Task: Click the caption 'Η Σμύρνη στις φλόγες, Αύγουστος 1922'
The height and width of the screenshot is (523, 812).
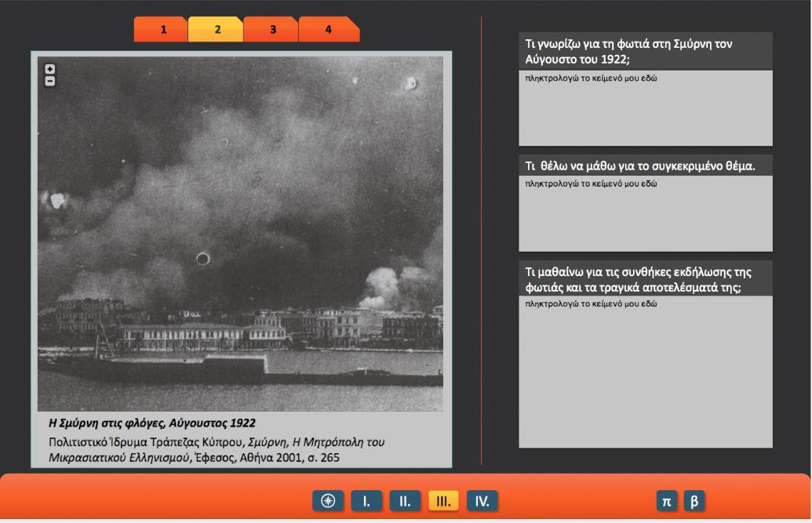Action: click(x=152, y=423)
